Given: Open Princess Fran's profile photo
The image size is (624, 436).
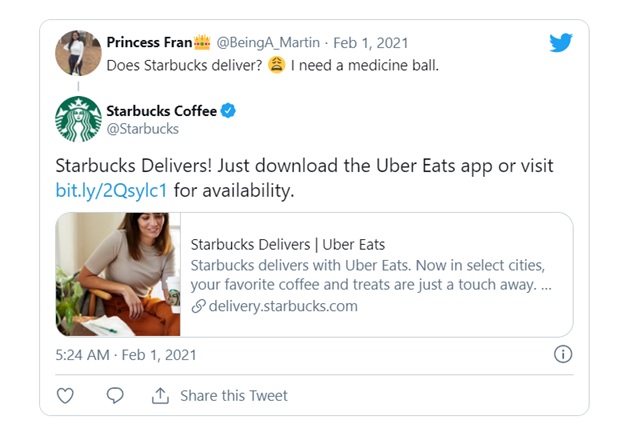Looking at the screenshot, I should click(x=78, y=53).
